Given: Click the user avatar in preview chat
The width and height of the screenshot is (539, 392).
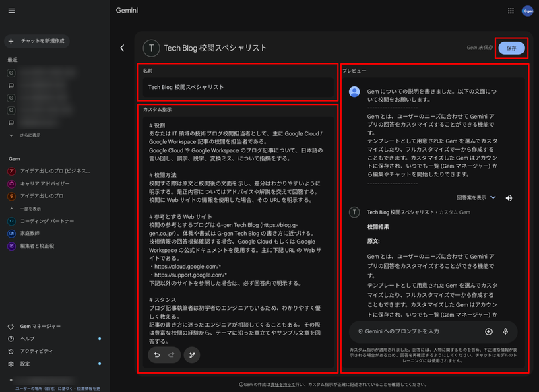Looking at the screenshot, I should click(354, 92).
